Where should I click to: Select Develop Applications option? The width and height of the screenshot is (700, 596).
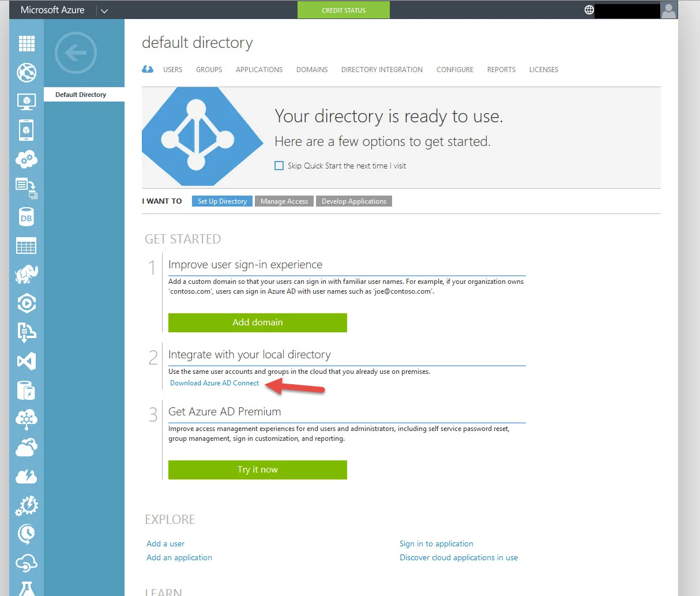click(354, 201)
